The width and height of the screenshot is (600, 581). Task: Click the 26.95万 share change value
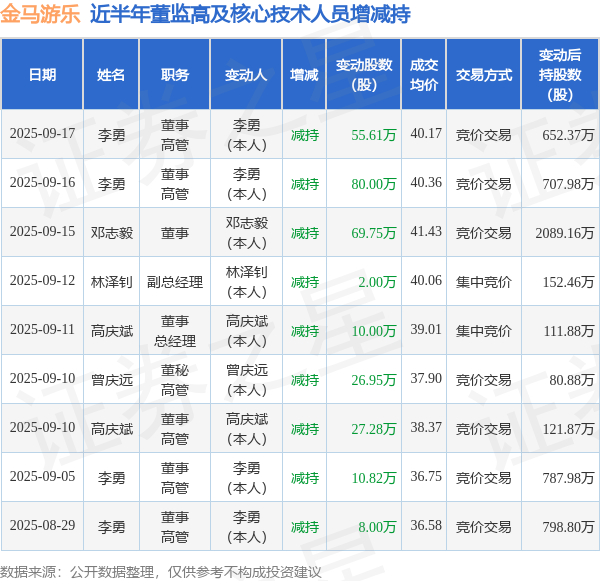pos(374,380)
